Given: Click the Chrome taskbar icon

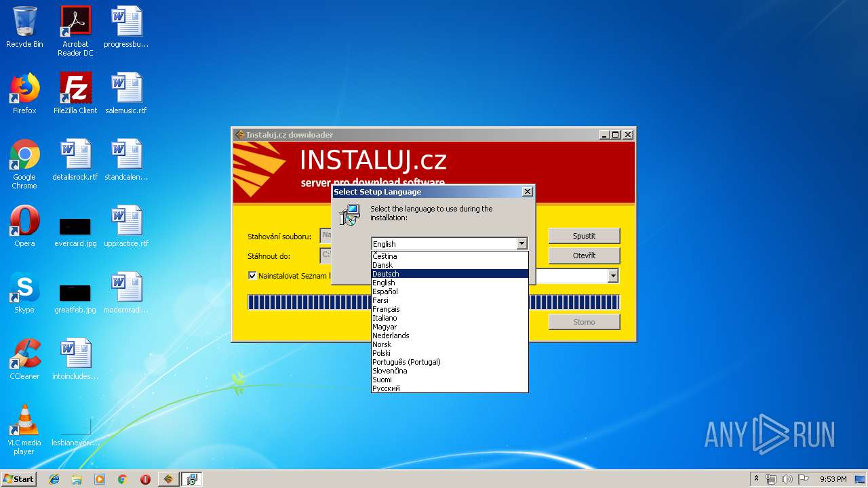Looking at the screenshot, I should (x=122, y=479).
